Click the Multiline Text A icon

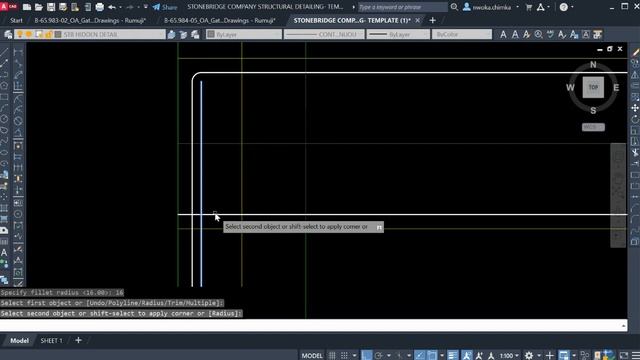point(503,35)
